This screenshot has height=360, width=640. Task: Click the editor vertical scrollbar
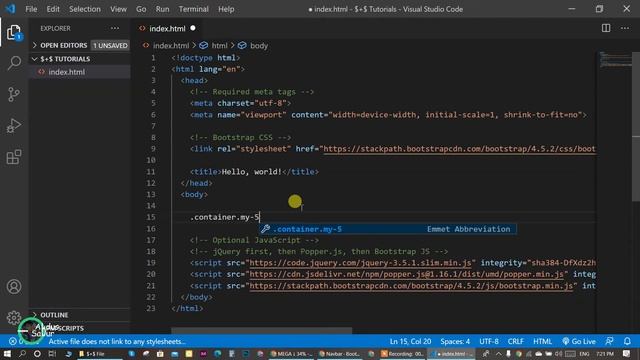coord(636,127)
